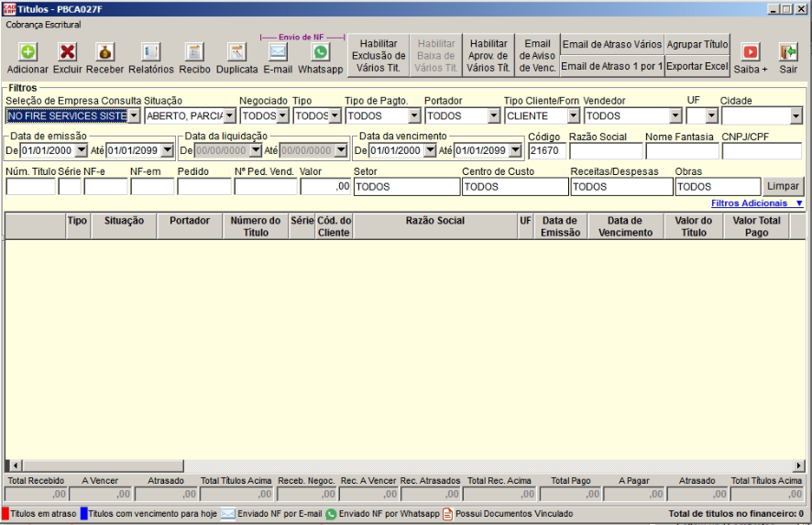Open the Data da vencimento De date picker
Screen dimensions: 812x525
coord(431,150)
